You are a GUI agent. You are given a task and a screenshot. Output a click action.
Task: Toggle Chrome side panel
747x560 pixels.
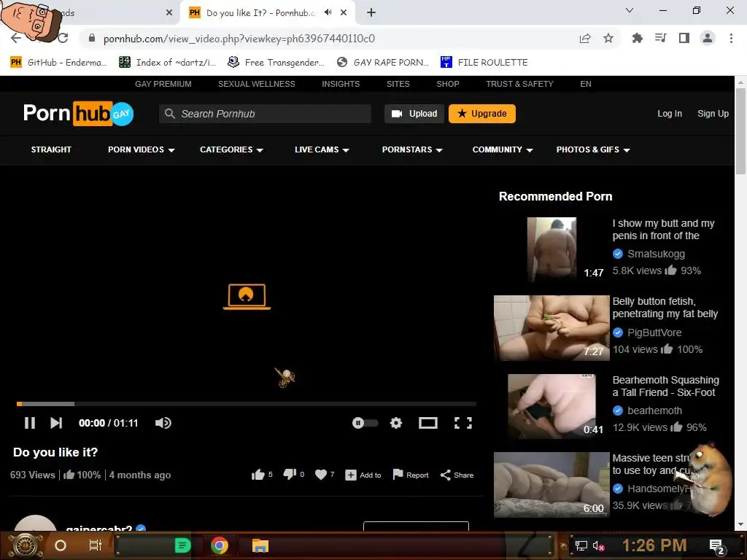click(684, 38)
